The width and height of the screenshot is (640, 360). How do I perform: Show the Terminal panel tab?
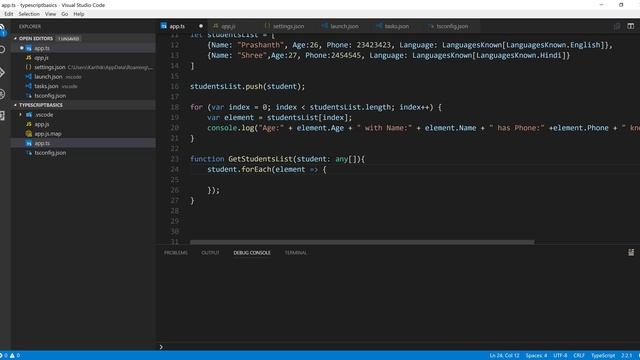(x=296, y=253)
